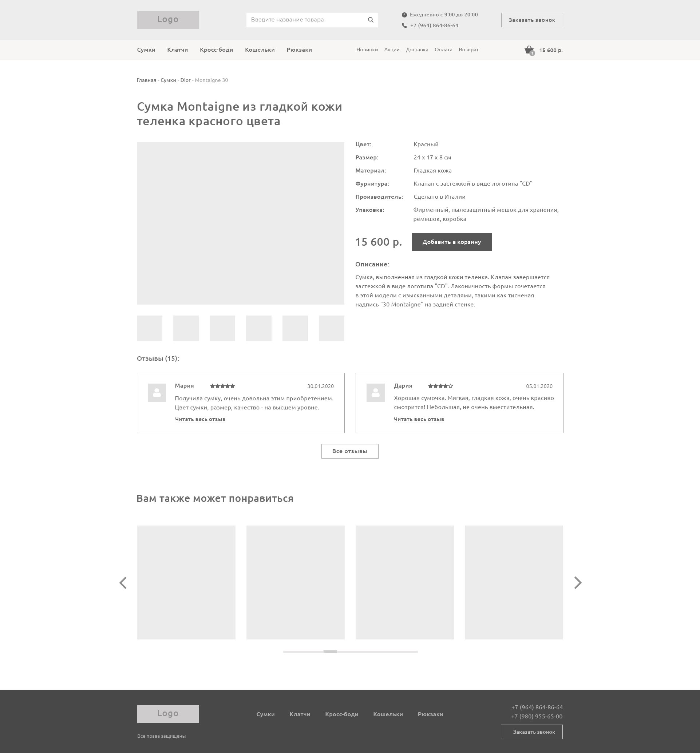This screenshot has width=700, height=753.
Task: Click the clock icon near working hours
Action: [404, 15]
